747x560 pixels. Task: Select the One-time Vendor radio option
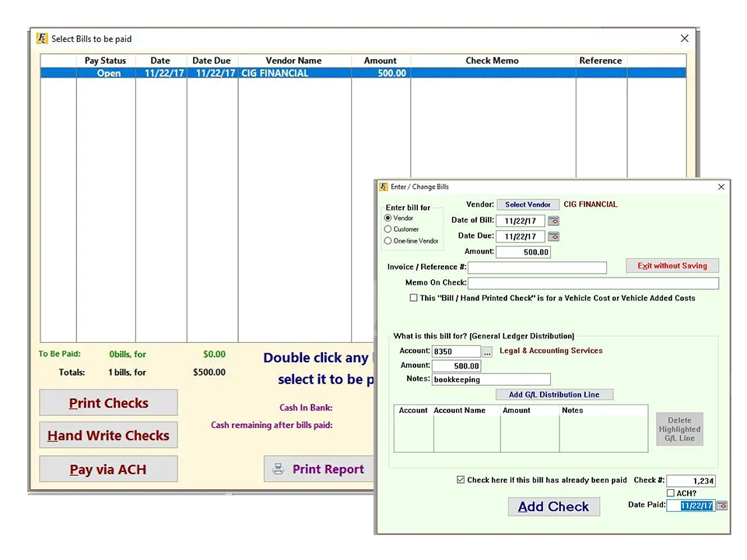pos(388,241)
